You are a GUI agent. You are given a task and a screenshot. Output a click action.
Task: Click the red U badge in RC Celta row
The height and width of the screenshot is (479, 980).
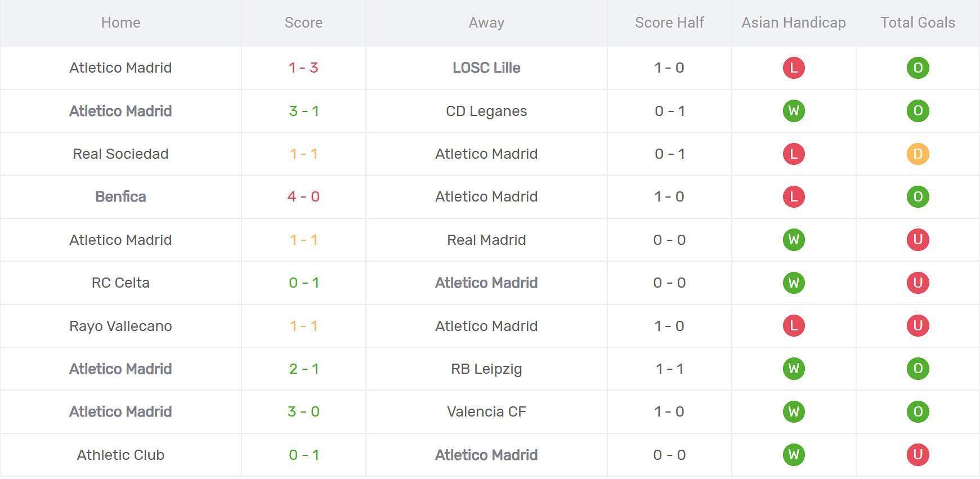click(x=918, y=283)
